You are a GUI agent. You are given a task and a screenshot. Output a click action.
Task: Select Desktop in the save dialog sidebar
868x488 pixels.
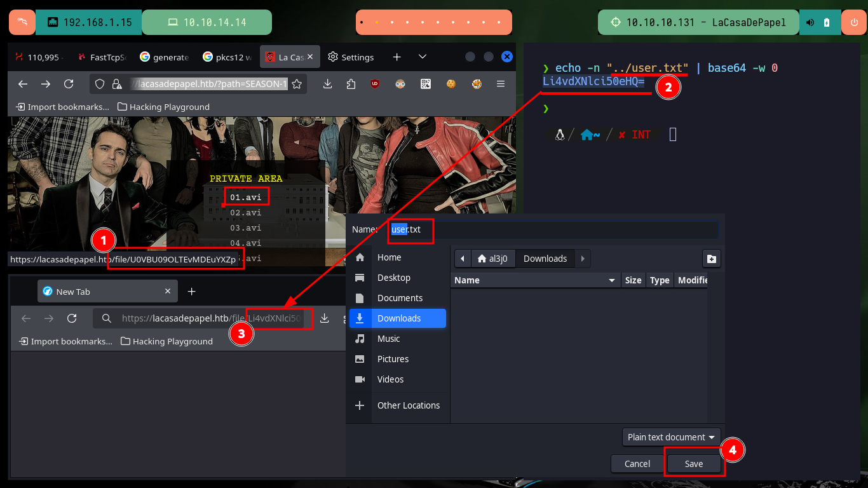398,278
